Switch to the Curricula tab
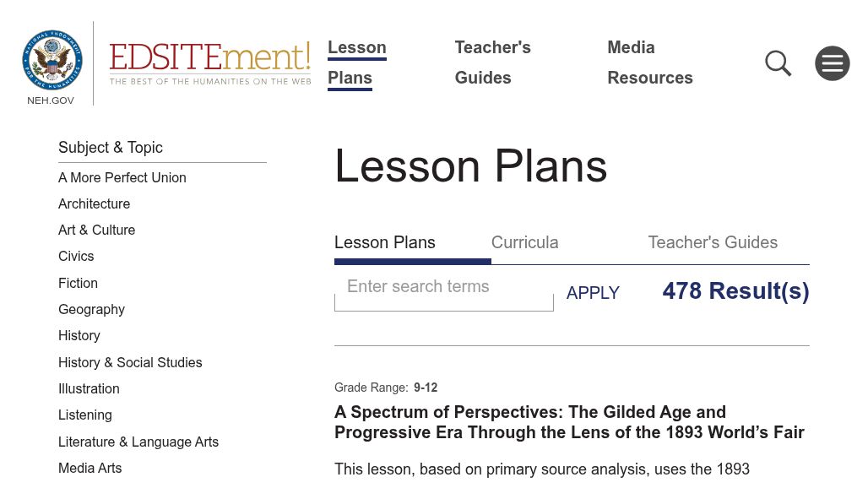This screenshot has height=488, width=868. coord(524,242)
